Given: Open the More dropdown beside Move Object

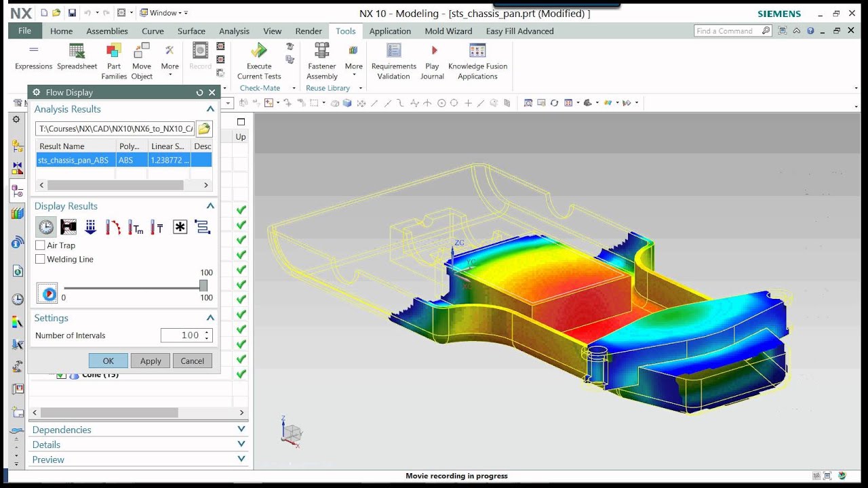Looking at the screenshot, I should tap(170, 61).
